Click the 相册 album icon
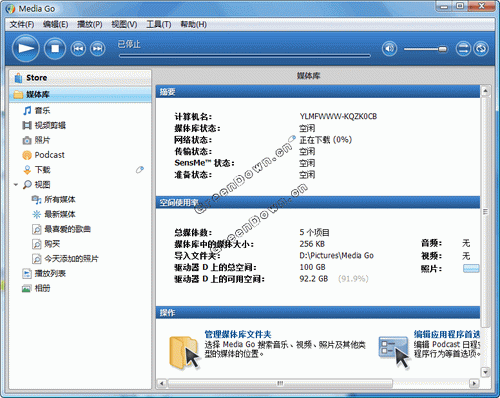Image resolution: width=500 pixels, height=398 pixels. 27,288
